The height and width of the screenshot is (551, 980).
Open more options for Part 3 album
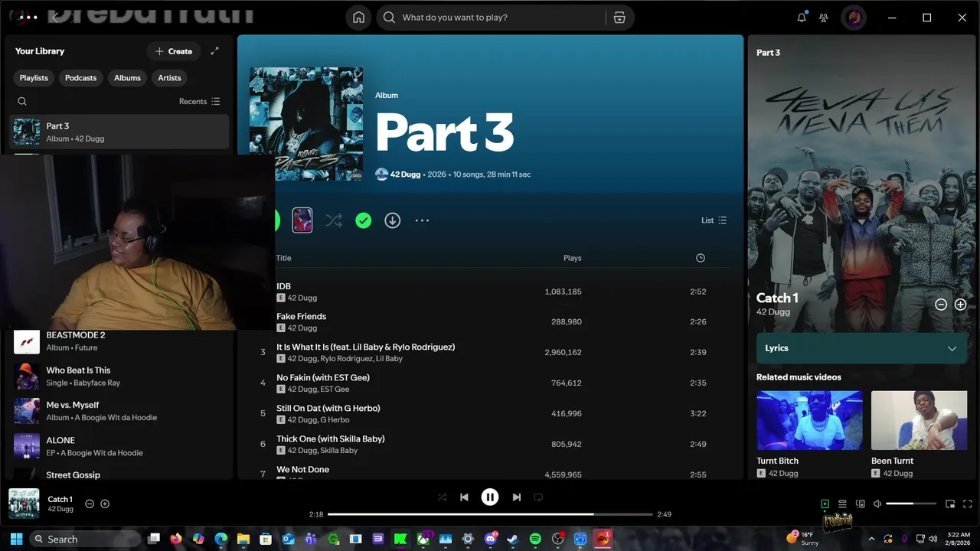[x=422, y=220]
